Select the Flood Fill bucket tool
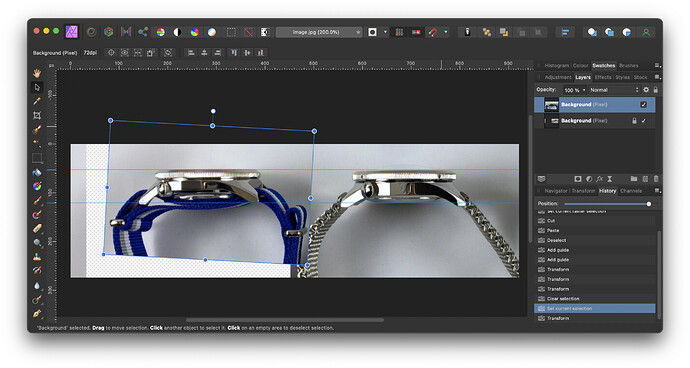Image resolution: width=690 pixels, height=368 pixels. tap(37, 172)
